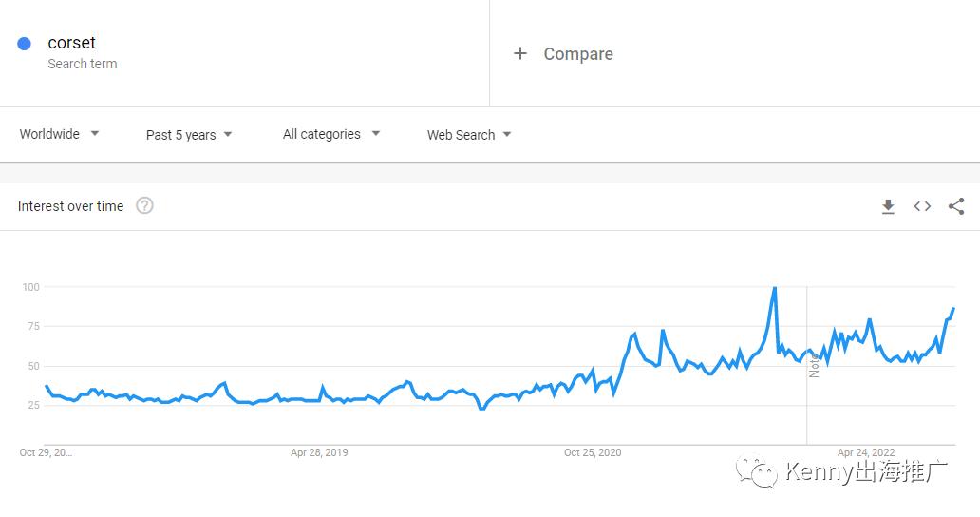Open the All categories dropdown
Screen dimensions: 980x517
click(331, 134)
